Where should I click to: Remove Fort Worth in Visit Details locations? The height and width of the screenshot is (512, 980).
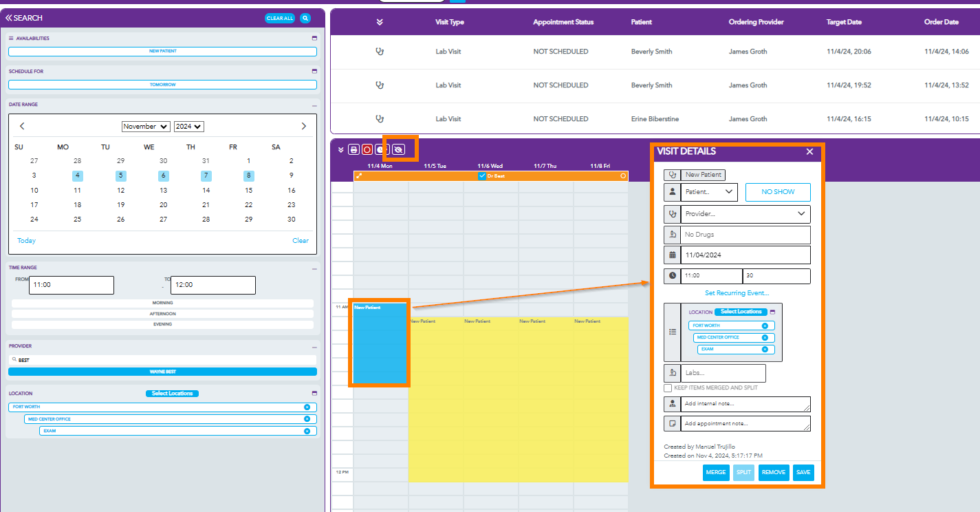coord(765,326)
